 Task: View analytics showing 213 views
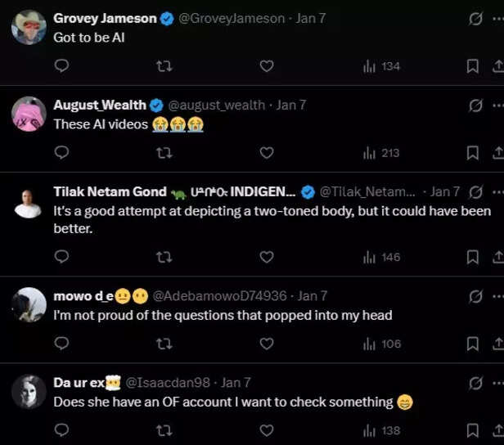pos(381,153)
